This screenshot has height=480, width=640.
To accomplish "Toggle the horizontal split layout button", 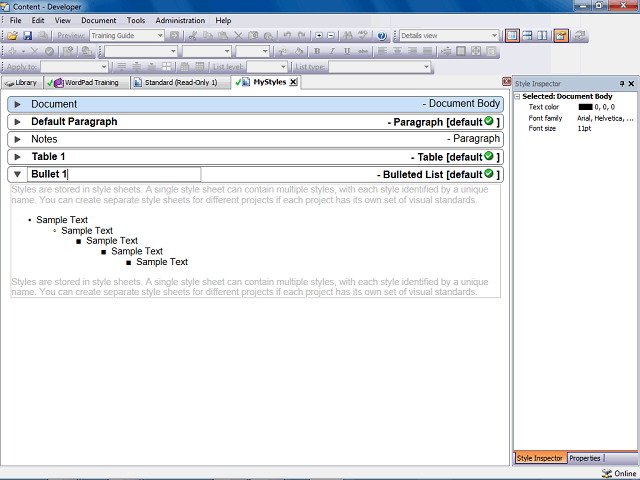I will tap(527, 36).
